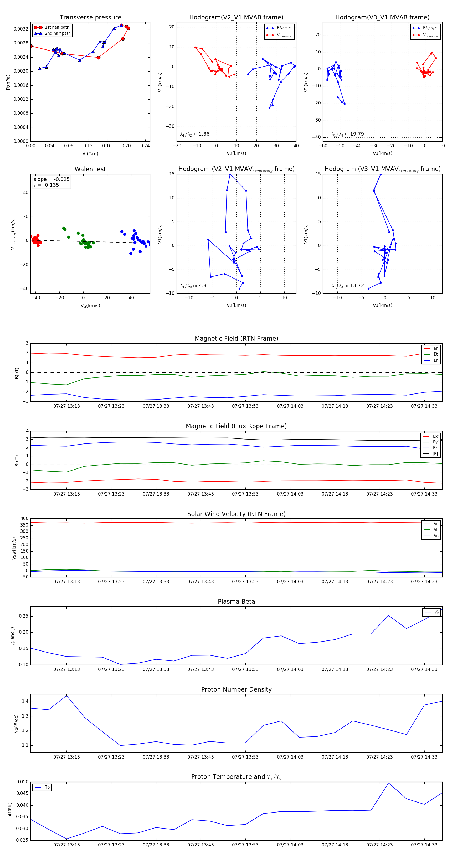
Task: Select the 'Vn' legend entry
Action: (431, 536)
